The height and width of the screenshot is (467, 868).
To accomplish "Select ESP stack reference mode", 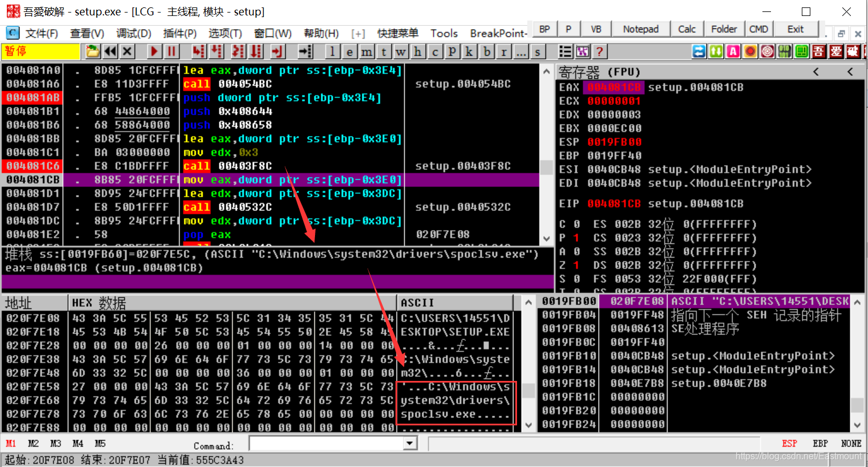I will pyautogui.click(x=789, y=444).
